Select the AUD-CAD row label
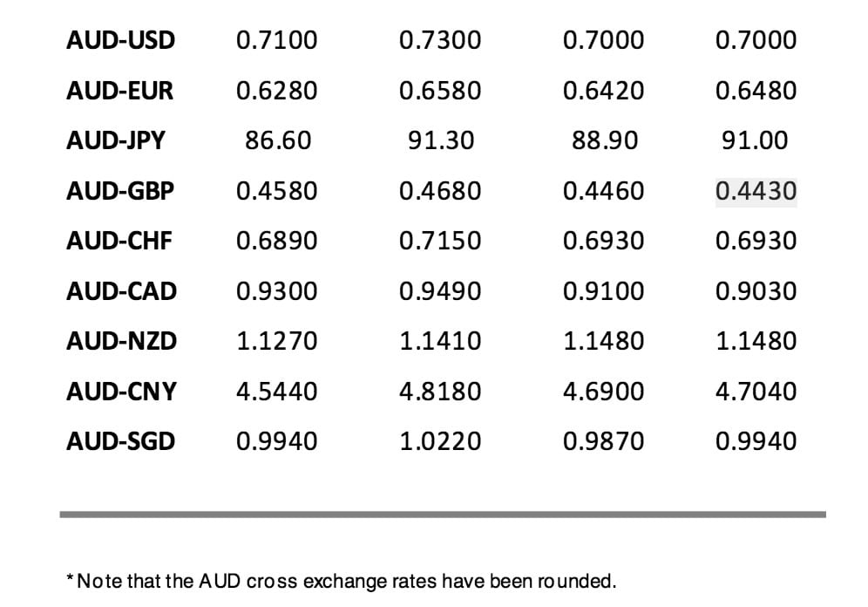The height and width of the screenshot is (607, 868). click(x=121, y=291)
